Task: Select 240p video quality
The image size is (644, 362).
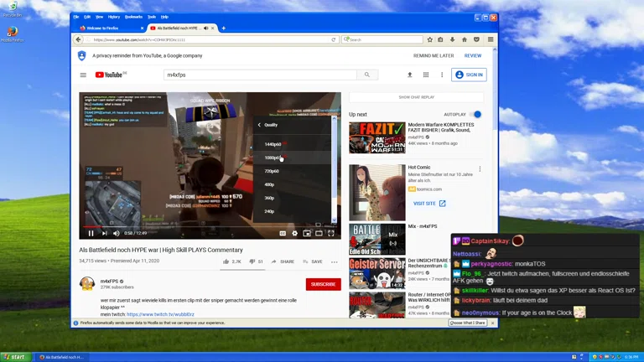Action: pos(292,211)
